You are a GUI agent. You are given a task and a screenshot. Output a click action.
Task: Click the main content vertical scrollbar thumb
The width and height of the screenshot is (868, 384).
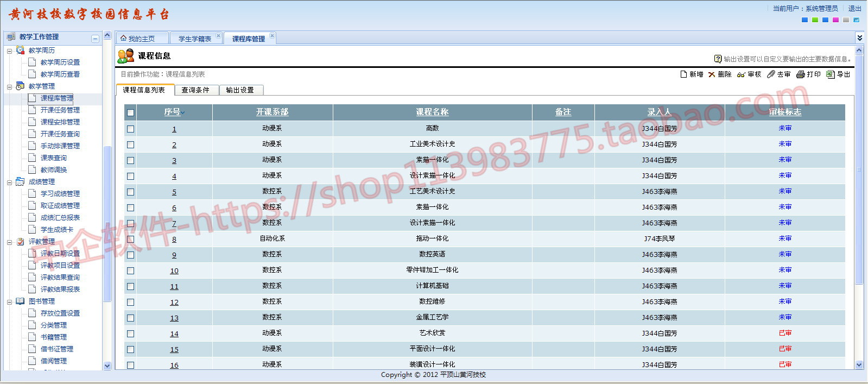859,169
